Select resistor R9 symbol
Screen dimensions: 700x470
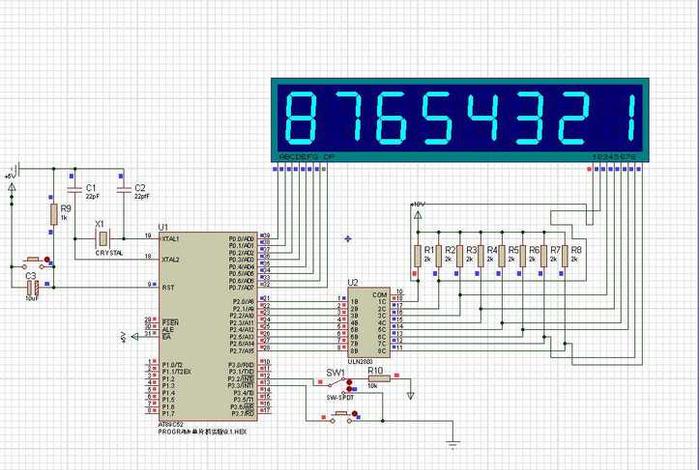(x=54, y=214)
